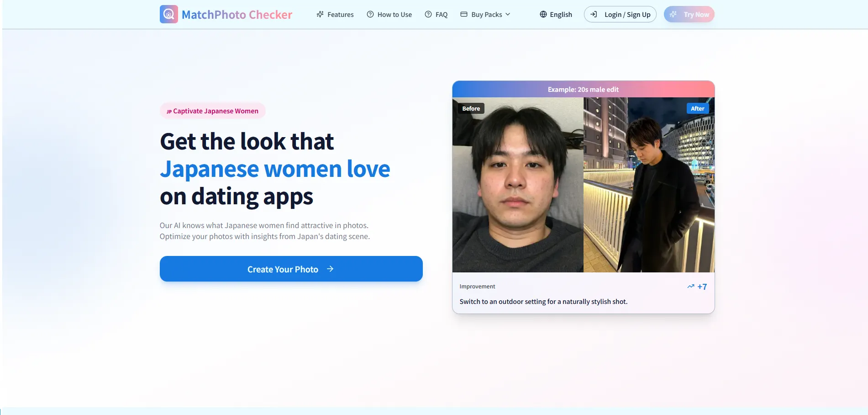Click the Example: 20s male edit header
Image resolution: width=868 pixels, height=415 pixels.
click(583, 89)
